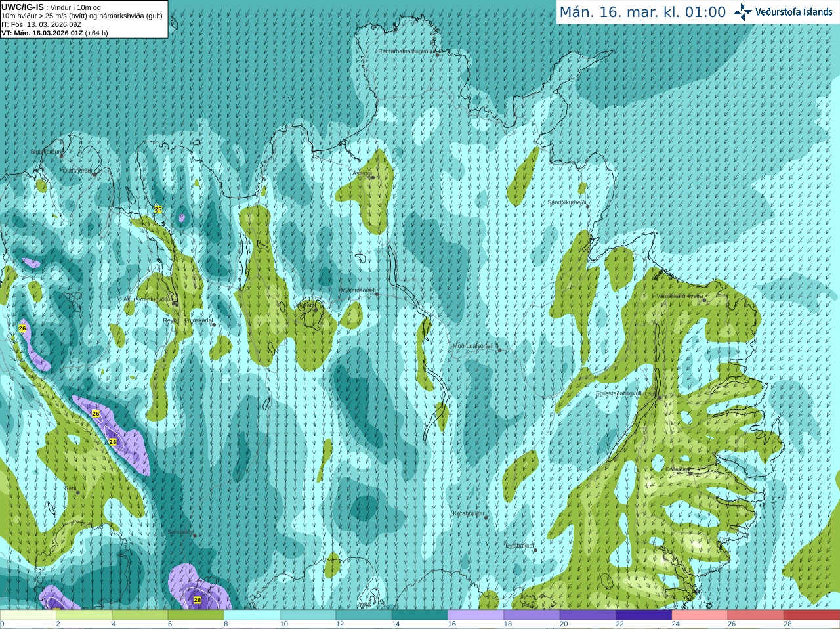Click the 26 gust marker west of Akureyrarflugvöllur
This screenshot has height=629, width=840.
[x=22, y=328]
